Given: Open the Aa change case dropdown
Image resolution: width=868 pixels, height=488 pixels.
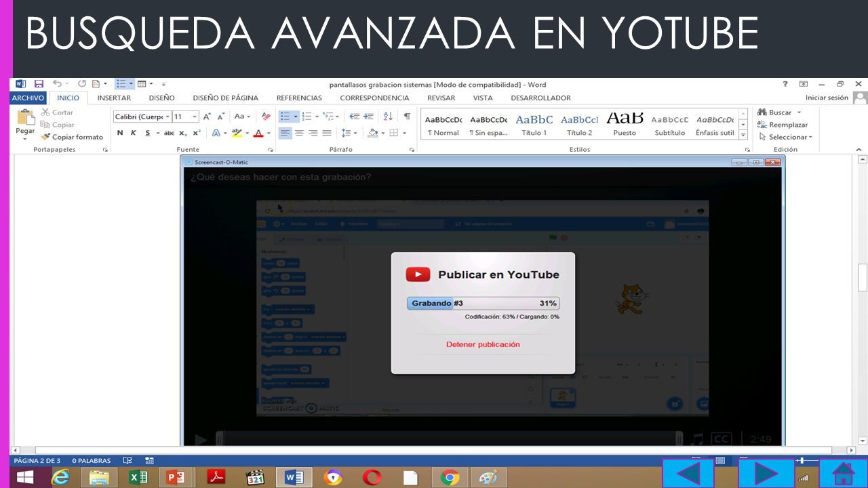Looking at the screenshot, I should click(x=242, y=117).
